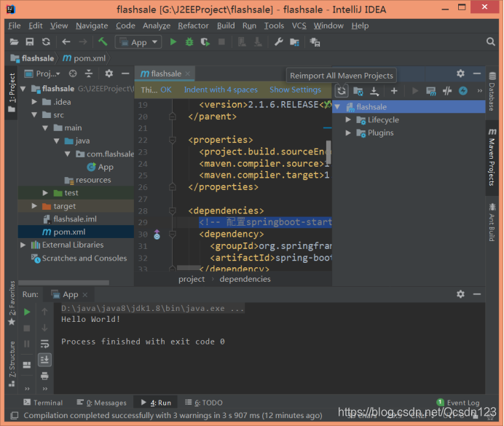The width and height of the screenshot is (504, 426).
Task: Click pom.xml in the breadcrumb bar
Action: click(x=84, y=58)
